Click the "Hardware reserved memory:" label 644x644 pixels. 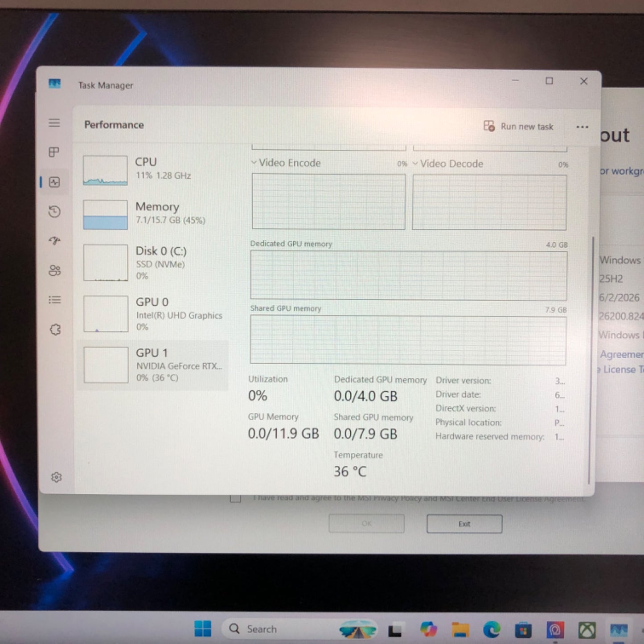(x=490, y=437)
